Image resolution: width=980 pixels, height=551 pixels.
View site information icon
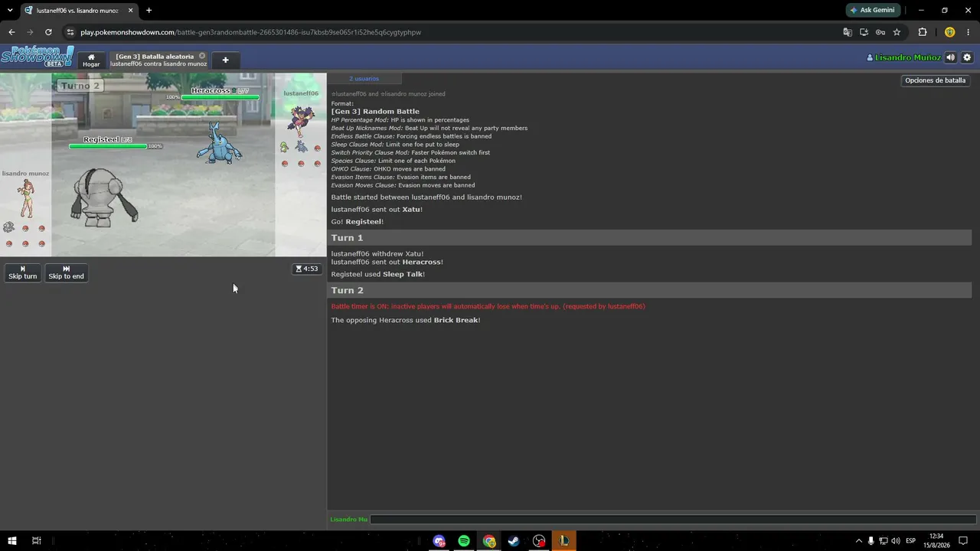(x=70, y=32)
